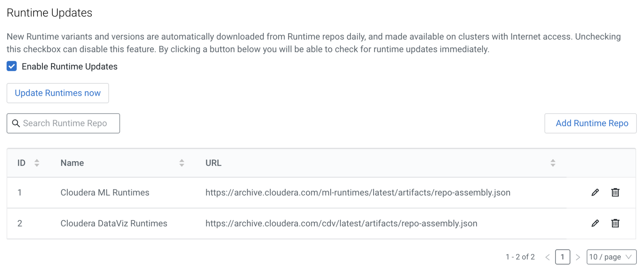Click the Cloudera ML Runtimes URL text
The width and height of the screenshot is (644, 272).
click(358, 193)
